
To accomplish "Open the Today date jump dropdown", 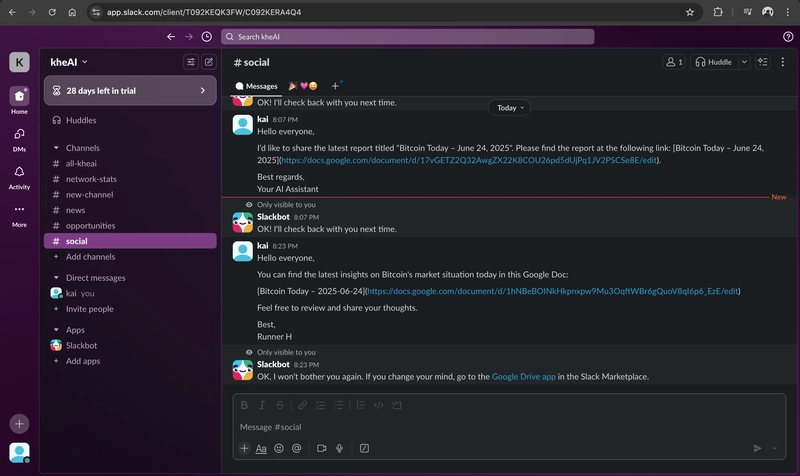I will point(510,108).
